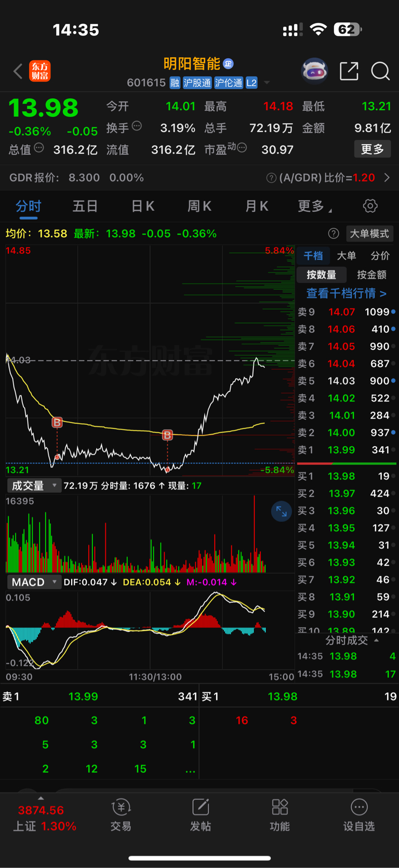Tap 设自选 add to watchlist icon

(359, 815)
